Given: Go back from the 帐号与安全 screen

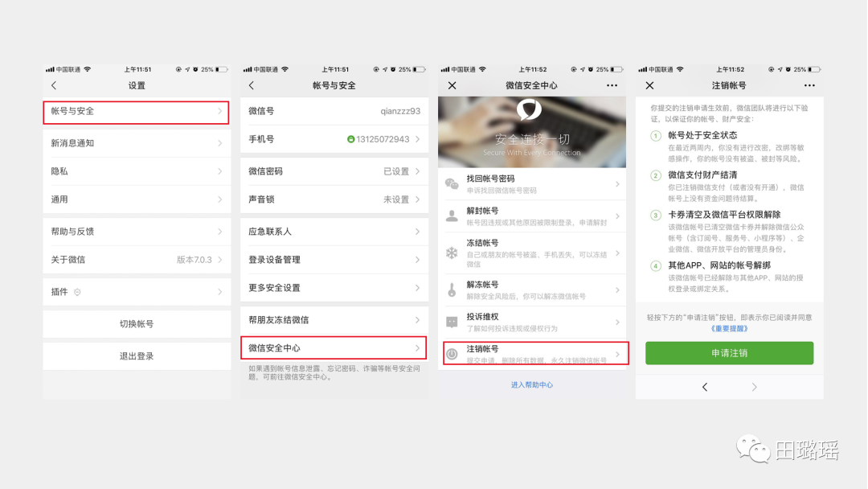Looking at the screenshot, I should (x=252, y=85).
